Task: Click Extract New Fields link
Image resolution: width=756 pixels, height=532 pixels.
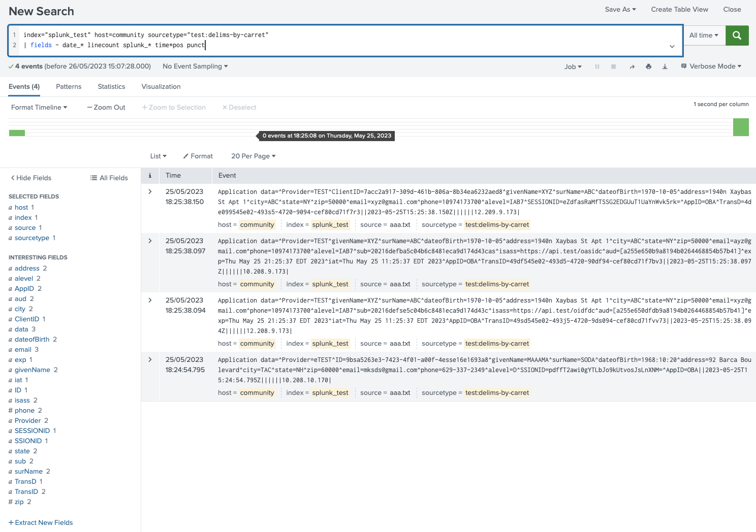Action: pyautogui.click(x=41, y=522)
